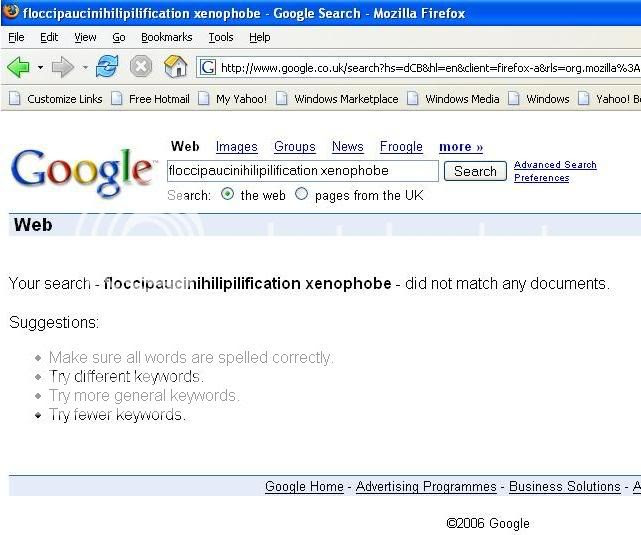Open the Customize Links bookmark

(x=56, y=99)
